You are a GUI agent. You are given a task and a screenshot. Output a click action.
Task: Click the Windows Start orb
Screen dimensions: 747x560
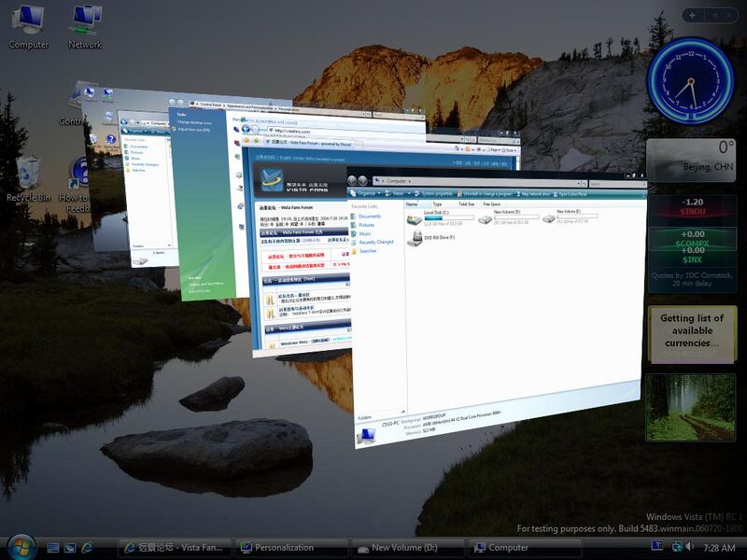[x=21, y=548]
